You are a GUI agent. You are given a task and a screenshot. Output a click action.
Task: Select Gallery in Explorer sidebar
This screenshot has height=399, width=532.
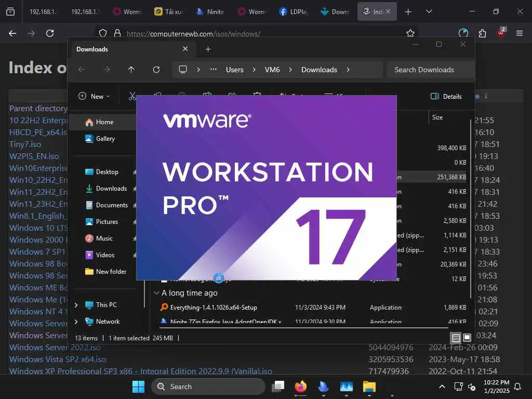click(103, 138)
